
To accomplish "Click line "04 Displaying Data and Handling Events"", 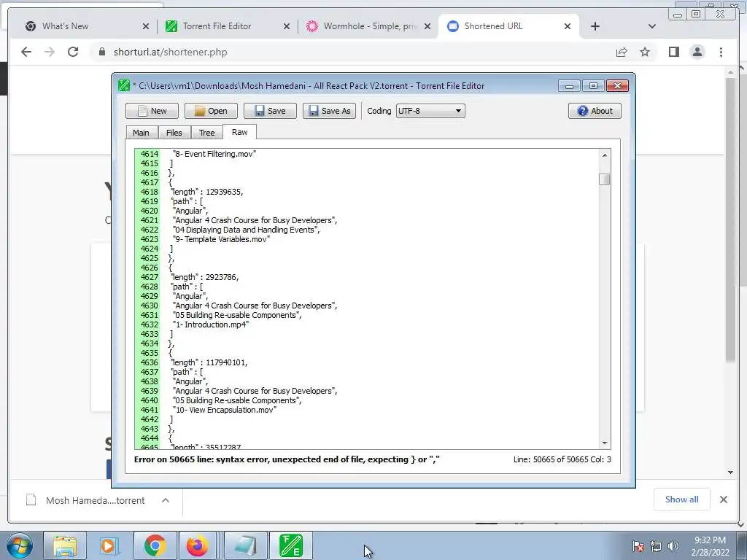I will tap(247, 230).
